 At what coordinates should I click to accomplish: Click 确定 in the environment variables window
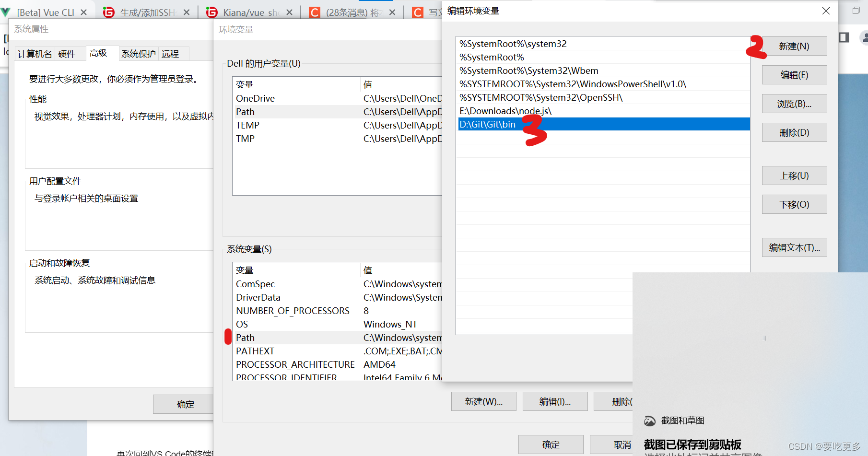pyautogui.click(x=551, y=444)
